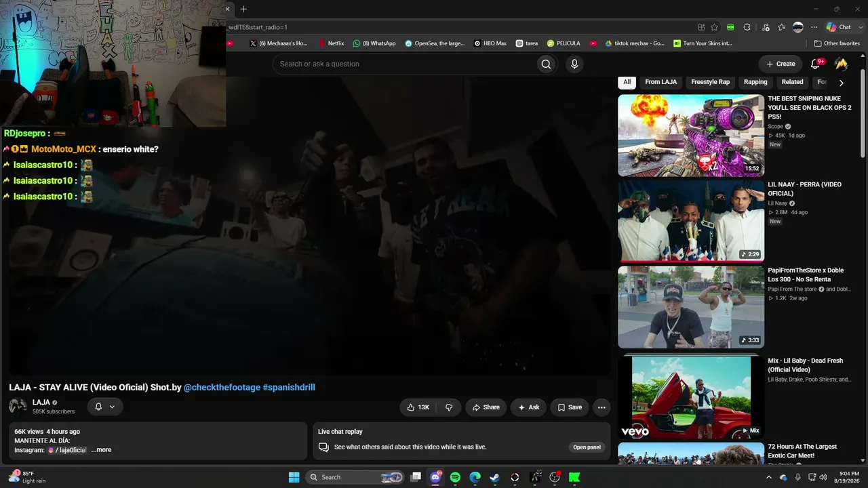Viewport: 868px width, 488px height.
Task: Open Discord from the taskbar
Action: click(435, 477)
